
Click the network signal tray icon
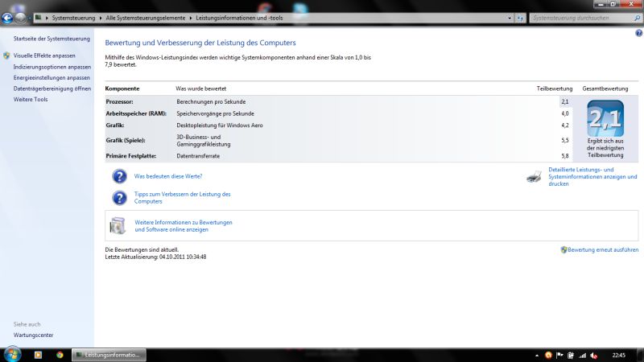582,356
